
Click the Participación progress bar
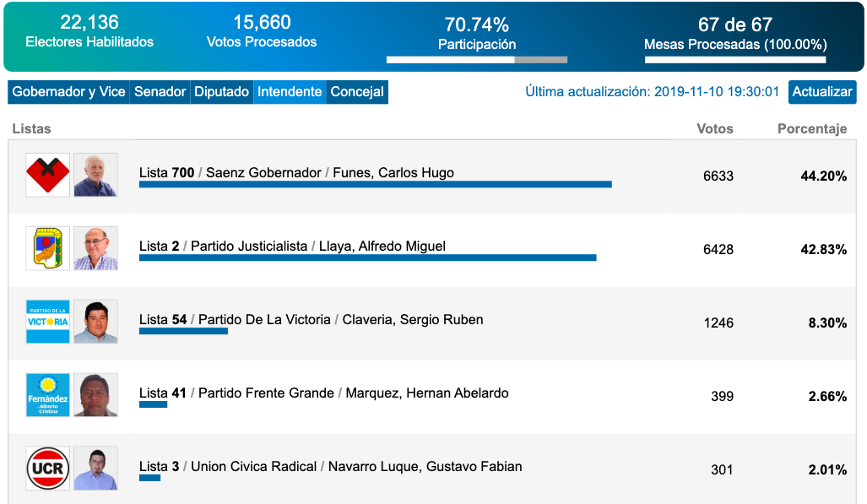477,60
